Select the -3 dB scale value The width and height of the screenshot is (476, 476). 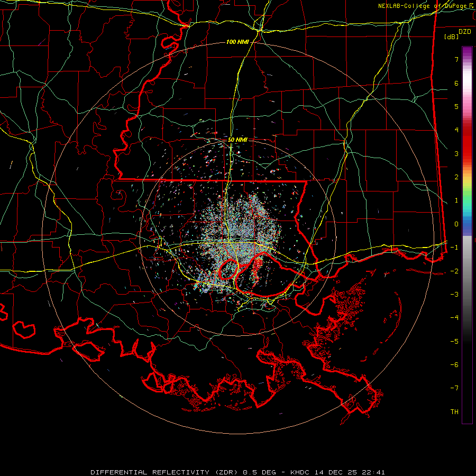click(x=454, y=295)
